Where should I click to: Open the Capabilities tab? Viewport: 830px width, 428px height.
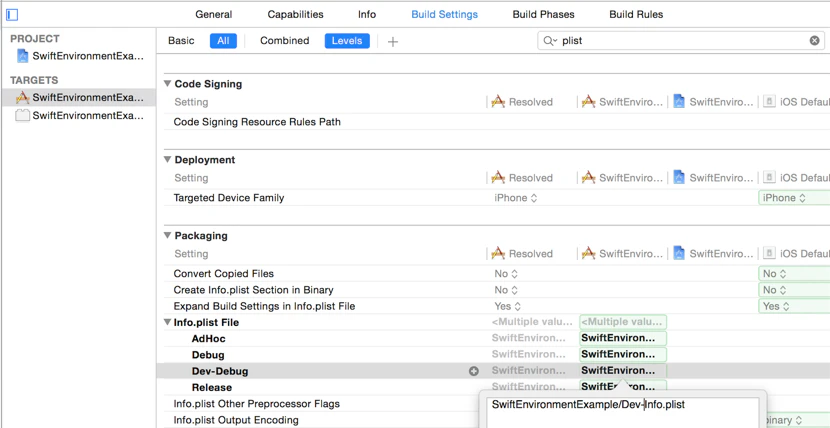(x=295, y=15)
